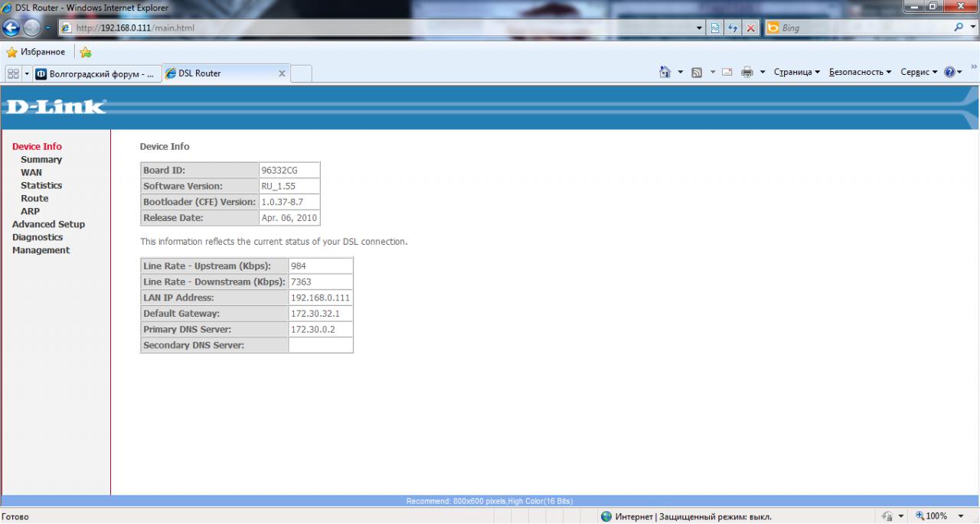Open the RSS feeds dropdown arrow
980x524 pixels.
(x=712, y=72)
